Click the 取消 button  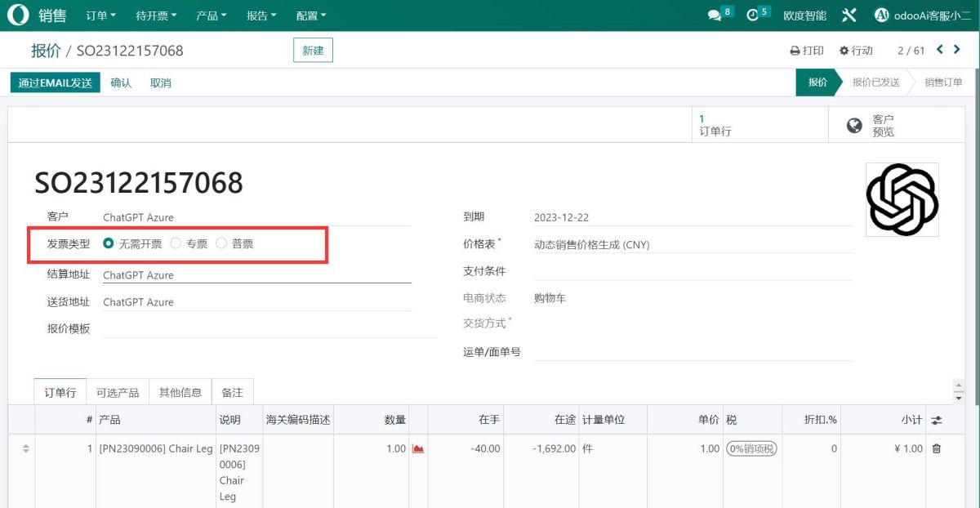click(x=161, y=82)
